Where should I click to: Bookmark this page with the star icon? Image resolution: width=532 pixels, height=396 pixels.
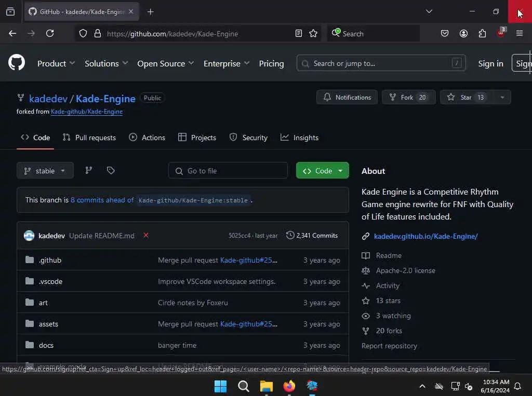coord(313,34)
